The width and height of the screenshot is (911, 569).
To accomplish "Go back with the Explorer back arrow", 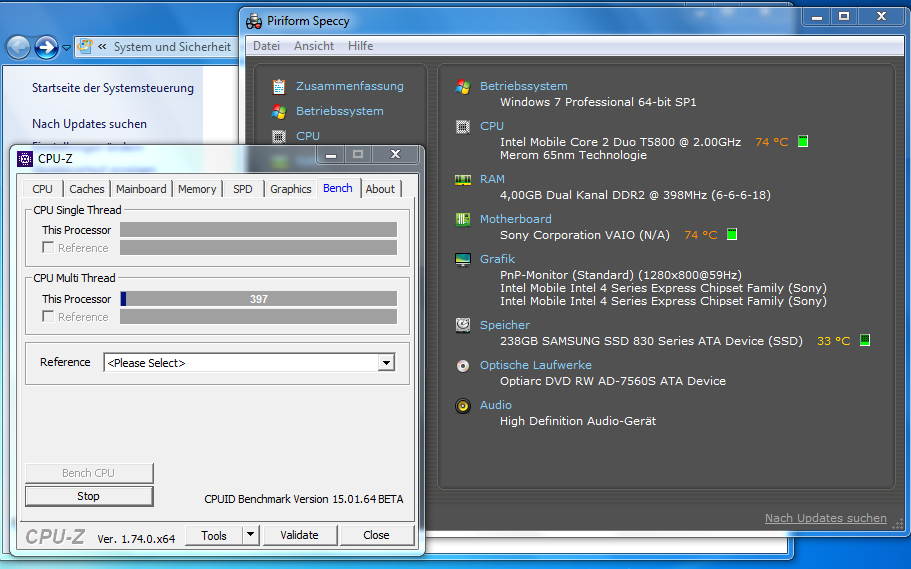I will pyautogui.click(x=19, y=48).
